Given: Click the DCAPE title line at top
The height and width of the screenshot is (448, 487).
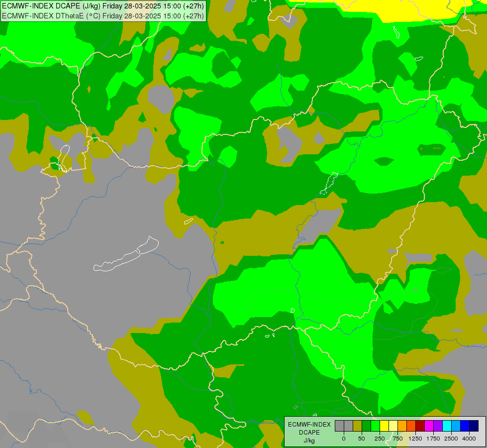Looking at the screenshot, I should coord(103,6).
